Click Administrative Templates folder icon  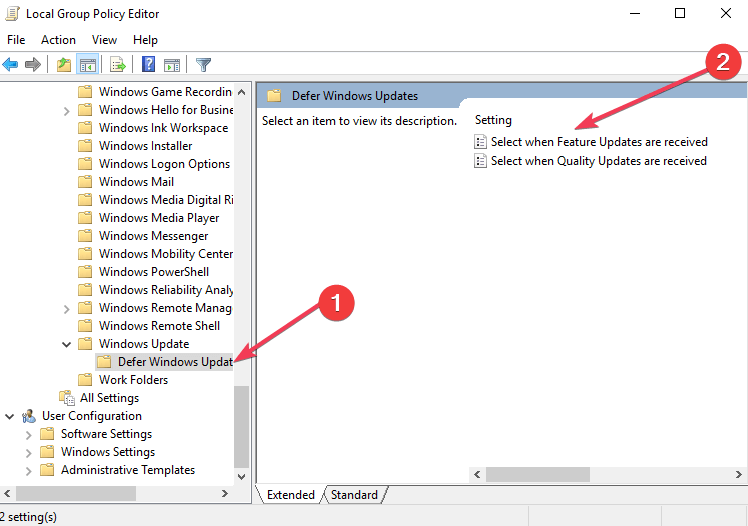tap(47, 470)
